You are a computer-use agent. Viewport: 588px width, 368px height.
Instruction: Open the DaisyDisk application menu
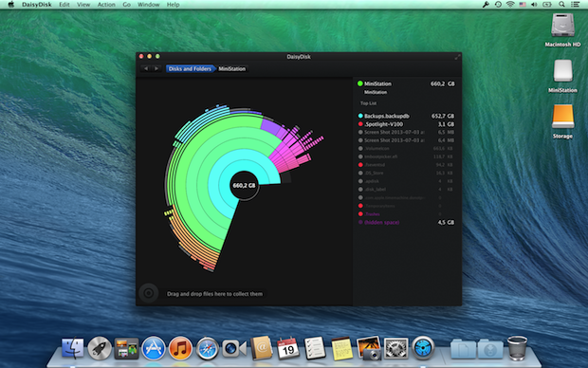coord(36,5)
